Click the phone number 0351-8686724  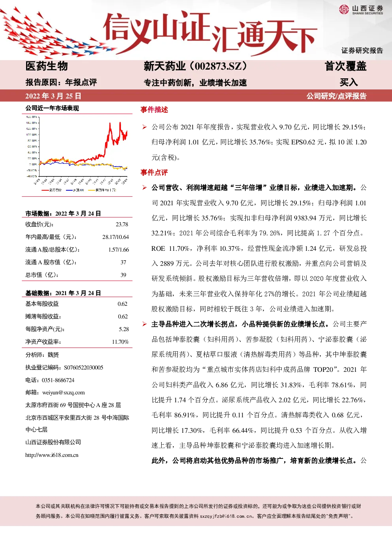[58, 380]
